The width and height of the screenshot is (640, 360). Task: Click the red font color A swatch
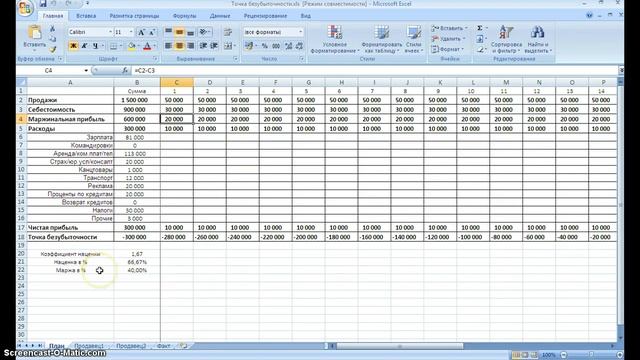coord(147,46)
